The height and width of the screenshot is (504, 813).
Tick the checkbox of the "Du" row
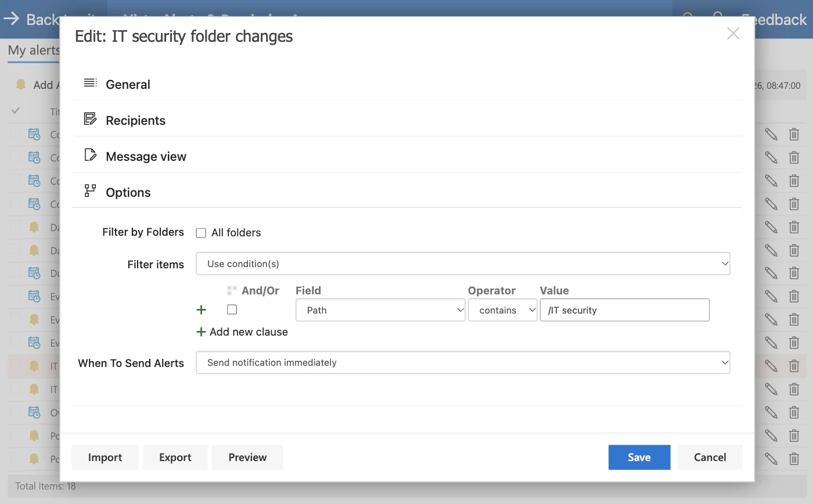click(15, 273)
